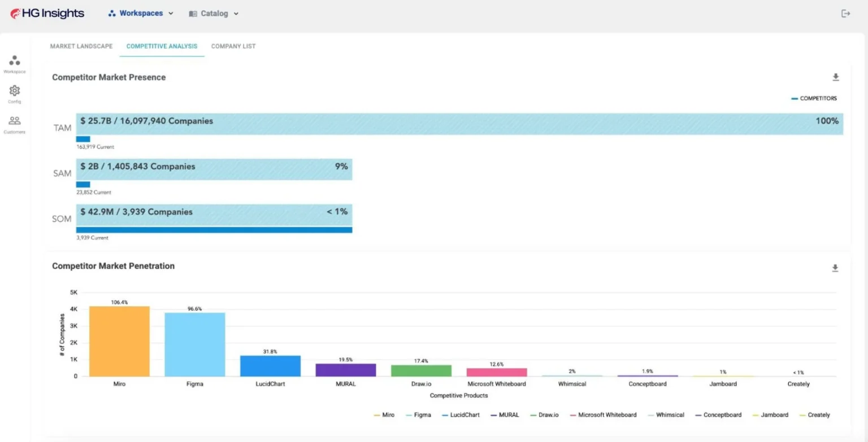Expand the Workspaces dropdown chevron
Viewport: 868px width, 442px height.
pos(171,14)
